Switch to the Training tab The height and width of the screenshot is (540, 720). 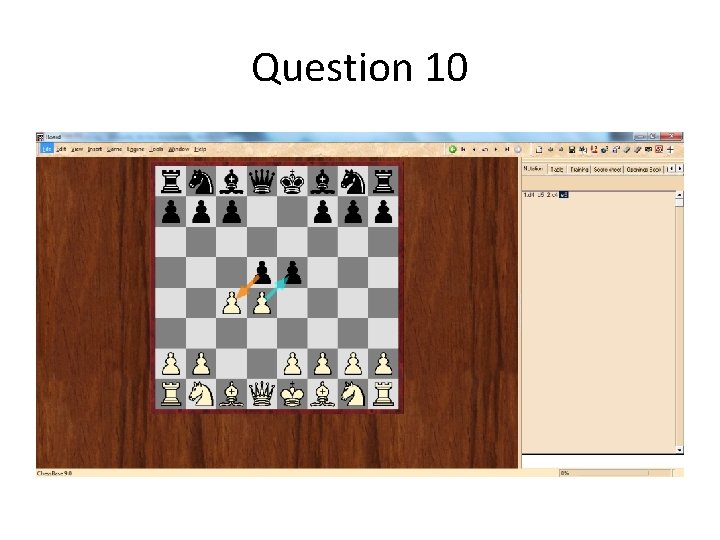tap(579, 169)
